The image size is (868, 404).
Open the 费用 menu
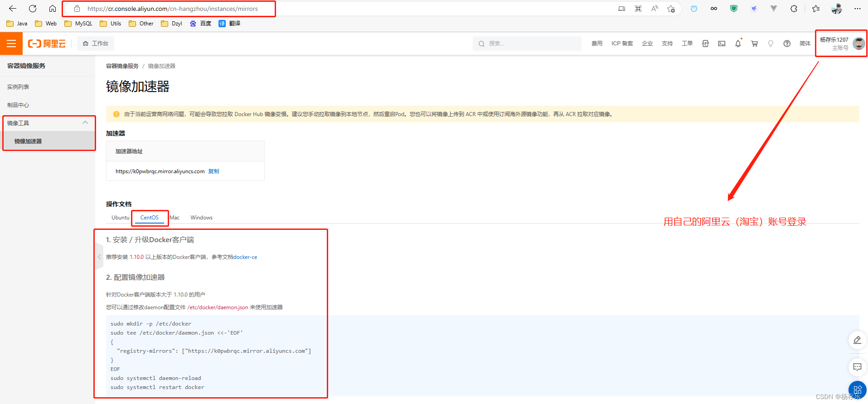pyautogui.click(x=597, y=44)
